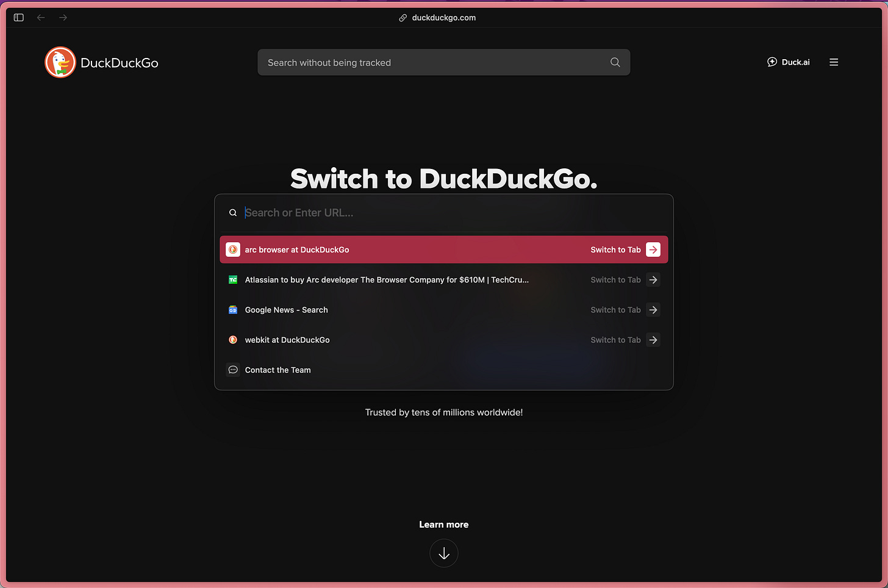Toggle the browser sidebar icon
Viewport: 888px width, 588px height.
point(19,18)
